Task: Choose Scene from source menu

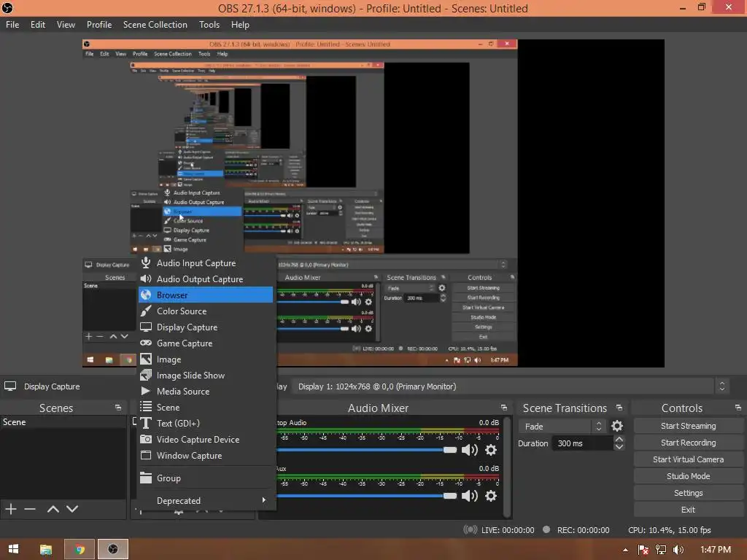Action: (206, 407)
